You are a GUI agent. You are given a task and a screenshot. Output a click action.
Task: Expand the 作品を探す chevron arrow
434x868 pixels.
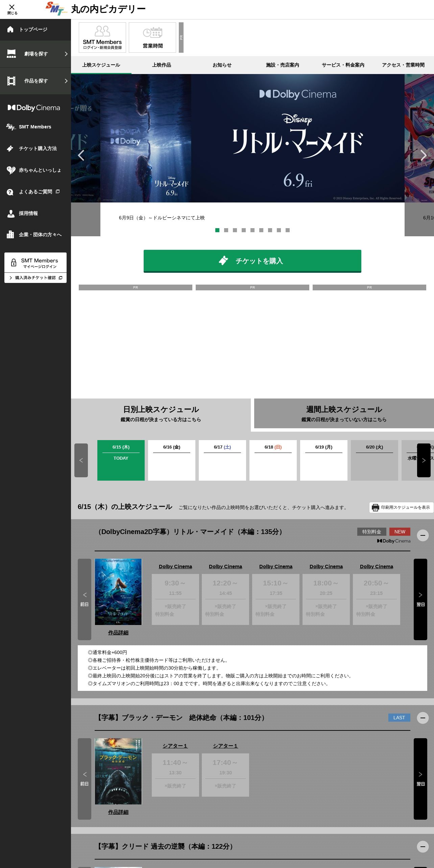click(66, 81)
